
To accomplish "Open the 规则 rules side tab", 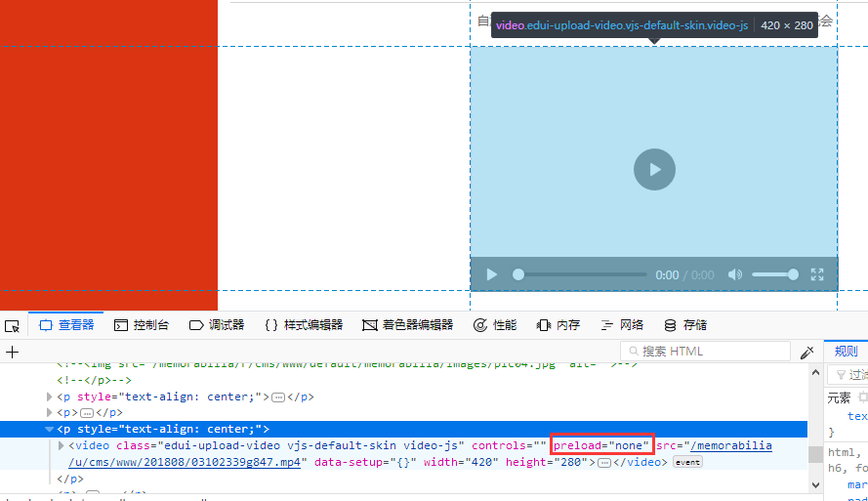I will click(846, 351).
